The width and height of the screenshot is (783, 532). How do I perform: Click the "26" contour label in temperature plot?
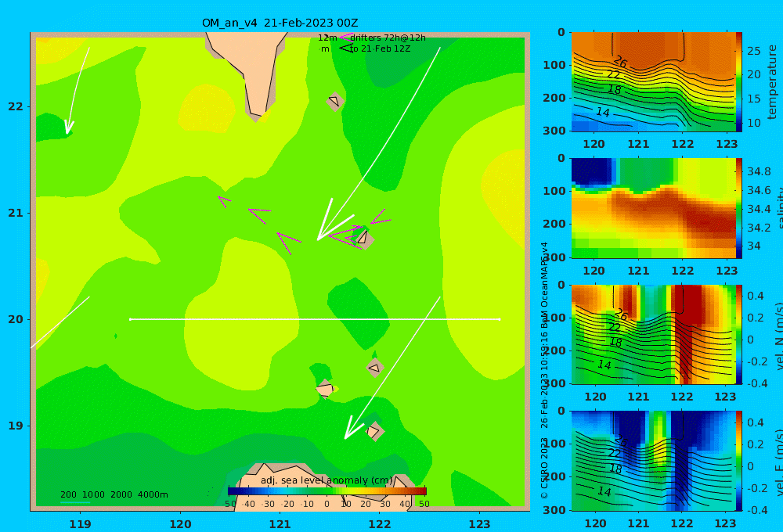pyautogui.click(x=619, y=61)
